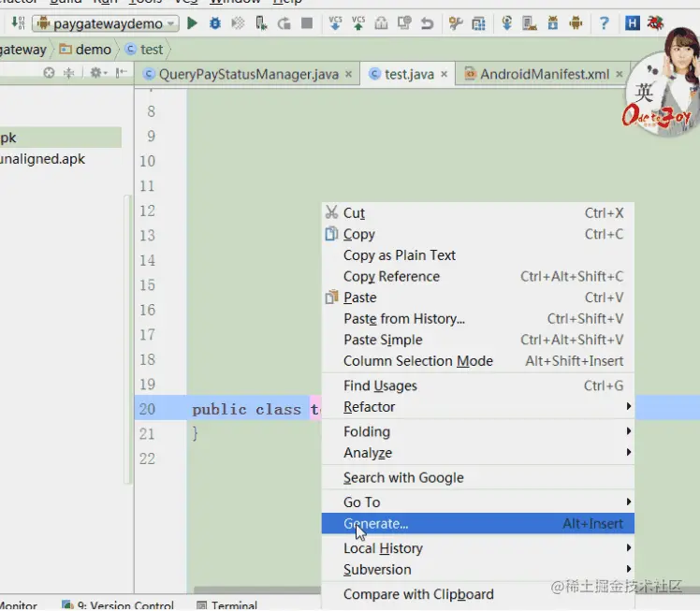Choose Copy from context menu
This screenshot has width=700, height=611.
[x=477, y=234]
